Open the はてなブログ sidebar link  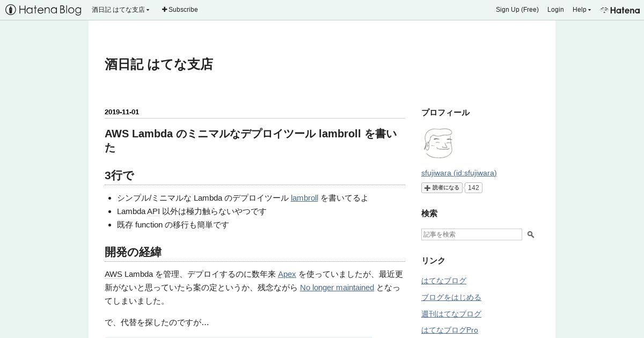444,281
